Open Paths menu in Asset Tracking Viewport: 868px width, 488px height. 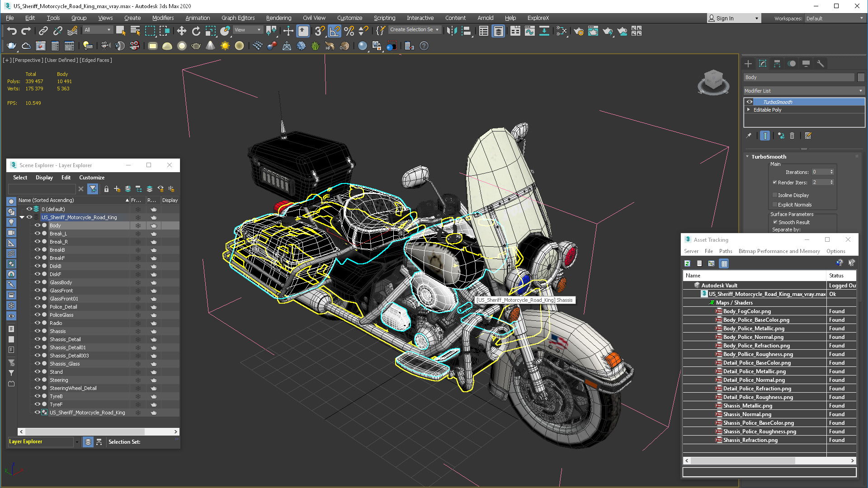[x=726, y=251]
